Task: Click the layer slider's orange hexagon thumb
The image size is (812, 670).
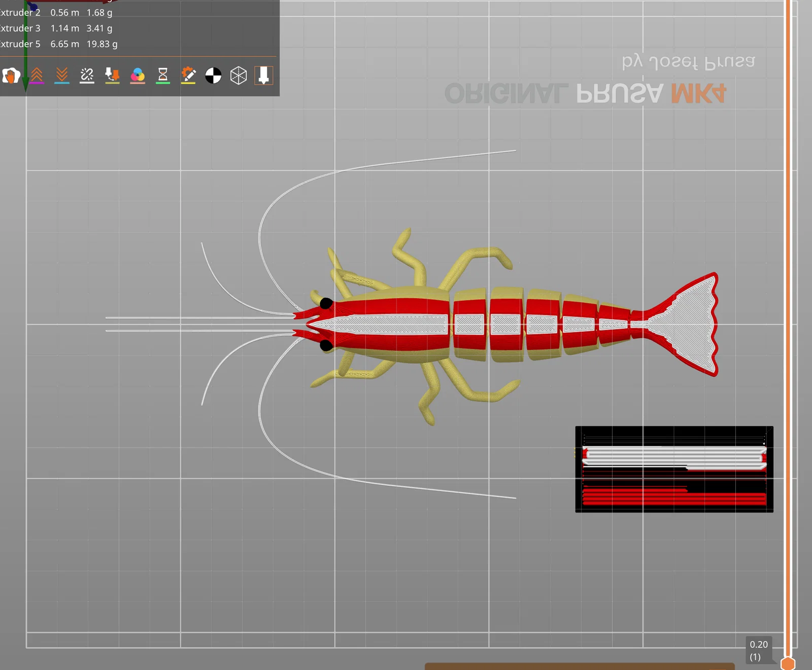Action: point(788,663)
